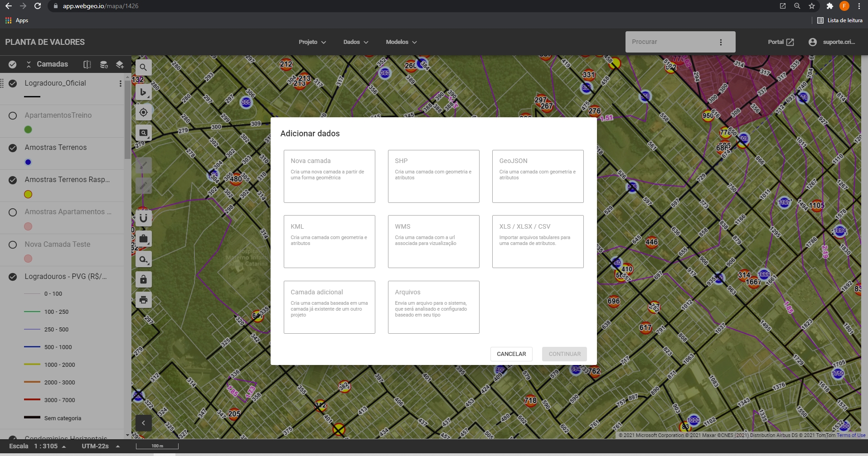Expand the Modelos dropdown menu
868x456 pixels.
[x=401, y=42]
